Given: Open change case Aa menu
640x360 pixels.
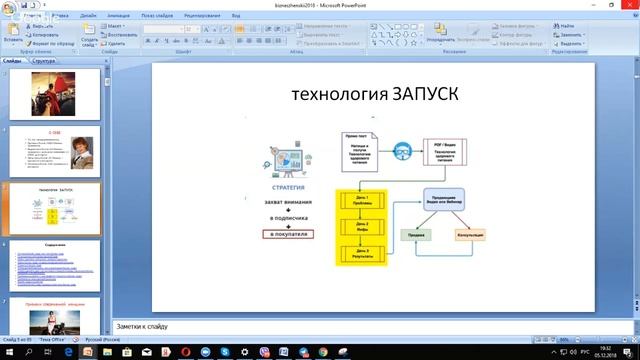Looking at the screenshot, I should (x=209, y=41).
